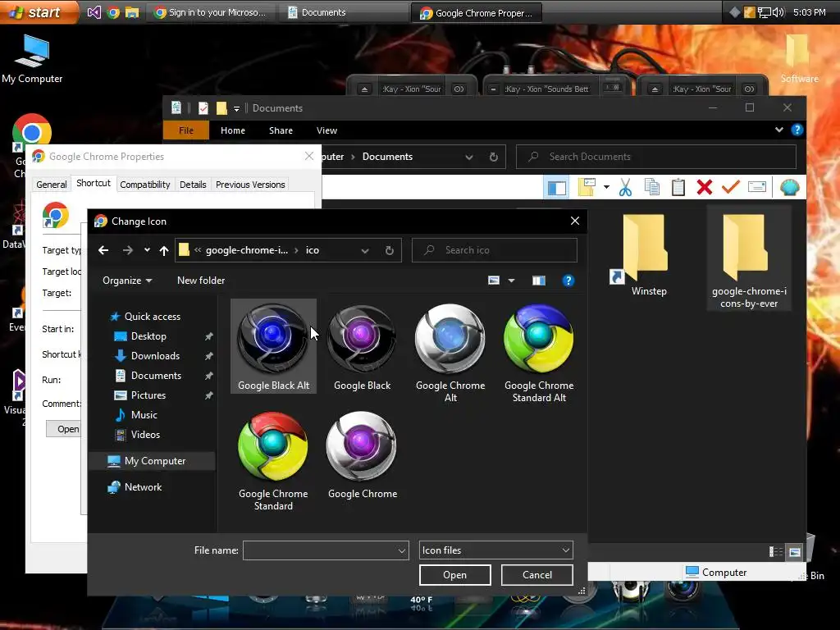Refresh the ico folder view
The width and height of the screenshot is (840, 630).
pyautogui.click(x=390, y=250)
